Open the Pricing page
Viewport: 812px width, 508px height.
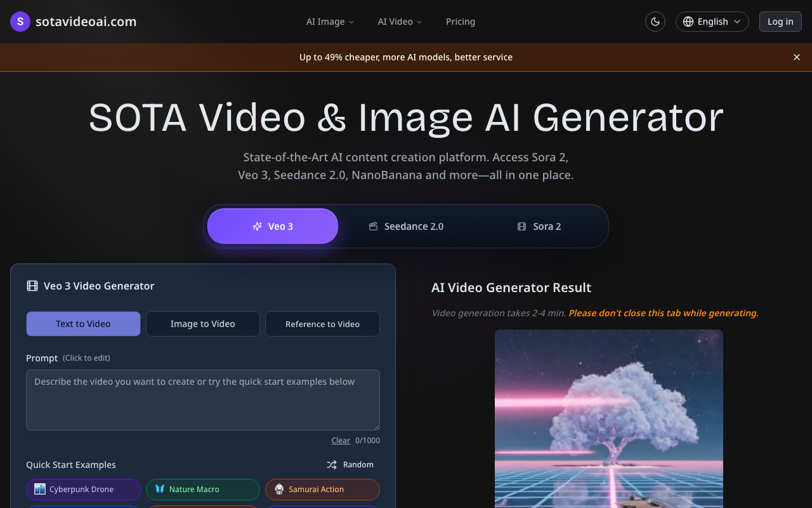point(461,22)
